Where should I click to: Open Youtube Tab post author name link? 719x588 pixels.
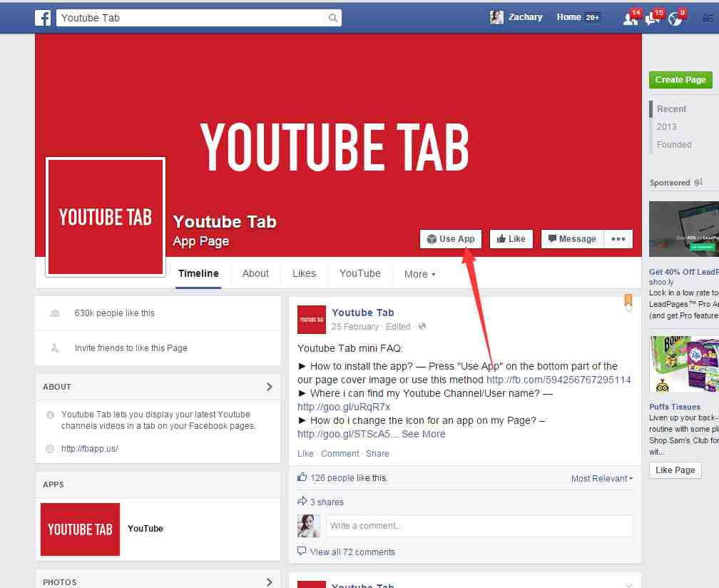362,313
